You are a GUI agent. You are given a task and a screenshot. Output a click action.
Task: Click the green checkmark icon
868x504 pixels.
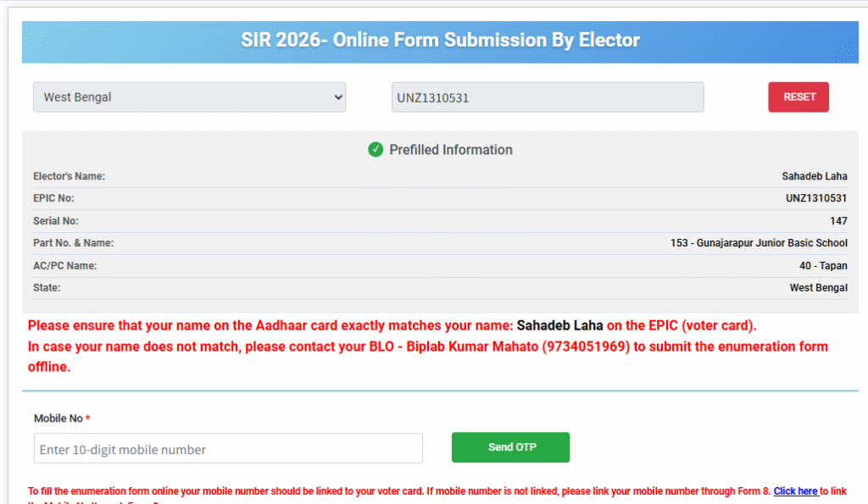tap(376, 150)
